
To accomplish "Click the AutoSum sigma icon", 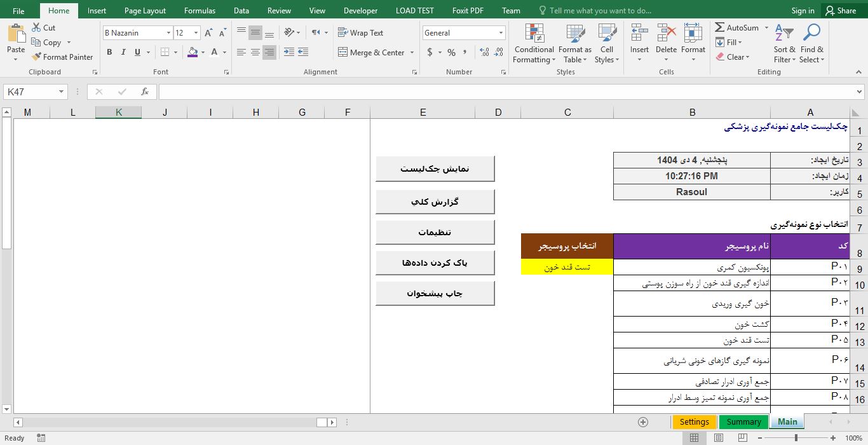I will (x=720, y=28).
